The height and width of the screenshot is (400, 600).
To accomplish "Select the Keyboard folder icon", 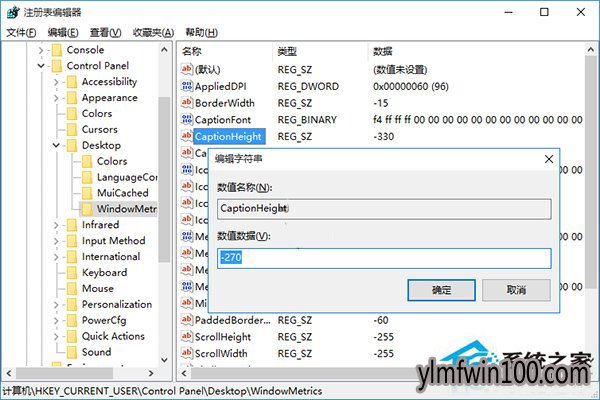I will pyautogui.click(x=71, y=272).
